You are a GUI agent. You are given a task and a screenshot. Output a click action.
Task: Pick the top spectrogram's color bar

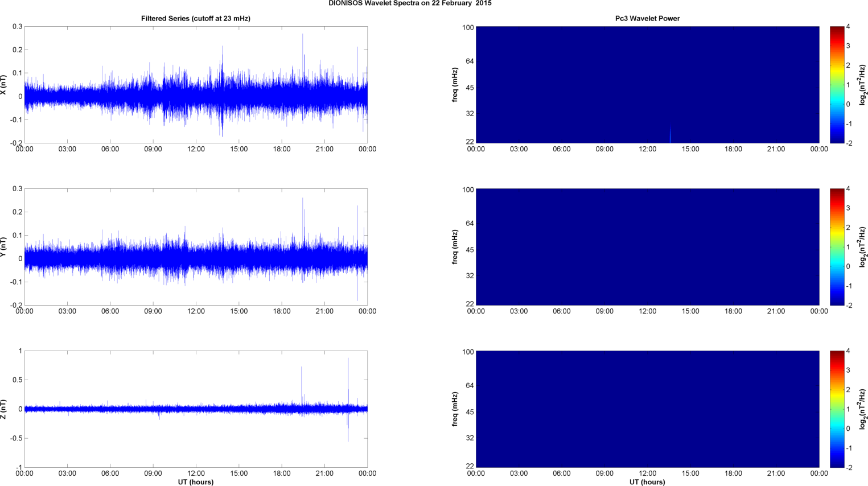click(837, 85)
